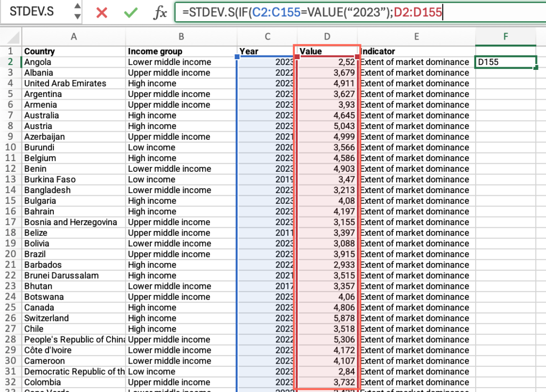Click year 2019 in Burkina Faso row
This screenshot has height=392, width=546.
point(267,179)
